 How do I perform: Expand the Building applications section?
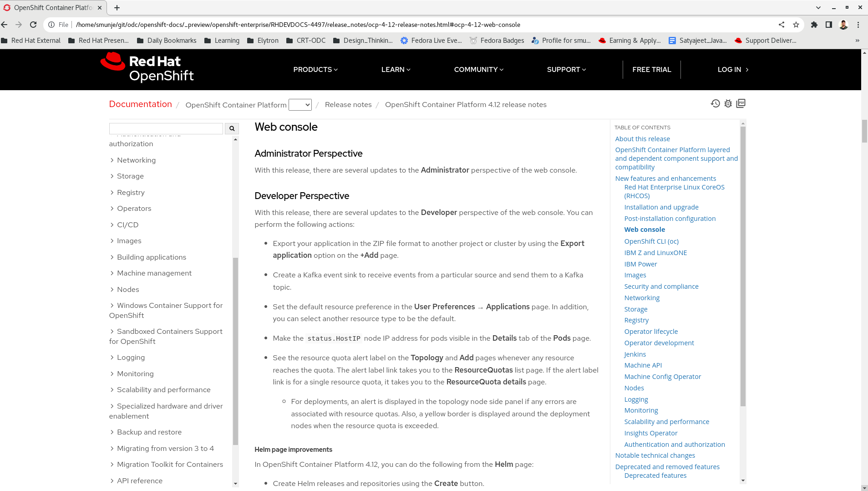pos(148,257)
